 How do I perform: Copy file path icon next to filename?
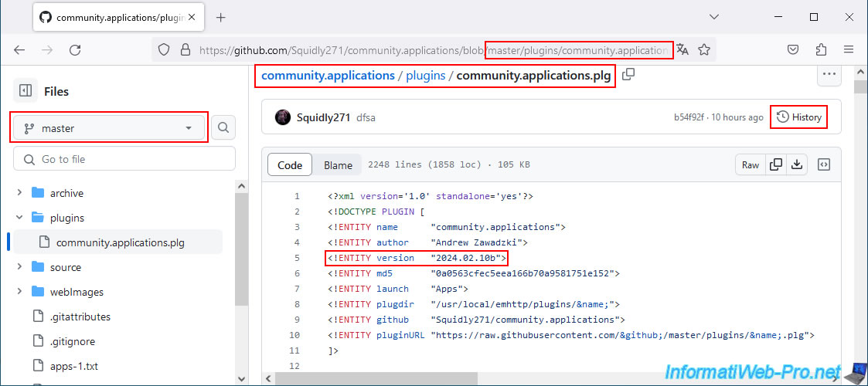pos(628,75)
